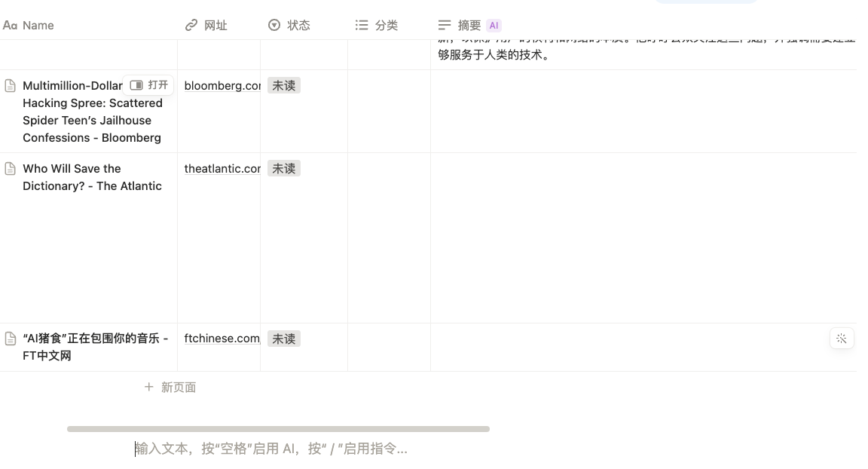Click the bulleted list icon on 分类 header

coord(362,25)
